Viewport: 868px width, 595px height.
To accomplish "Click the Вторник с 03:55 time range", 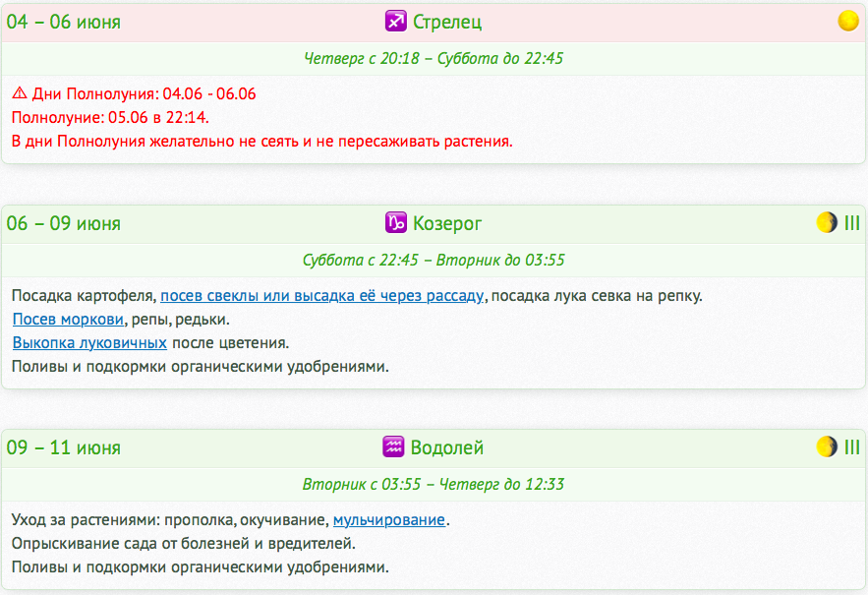I will pyautogui.click(x=434, y=485).
